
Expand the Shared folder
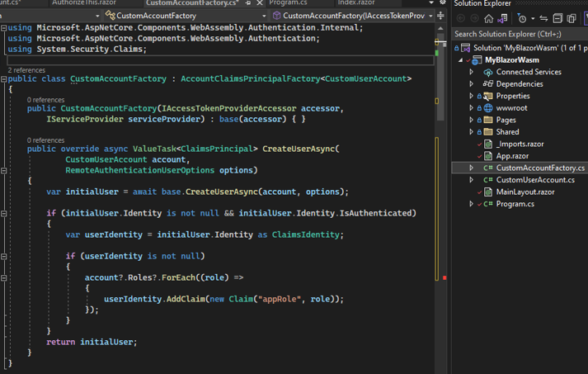(x=472, y=132)
